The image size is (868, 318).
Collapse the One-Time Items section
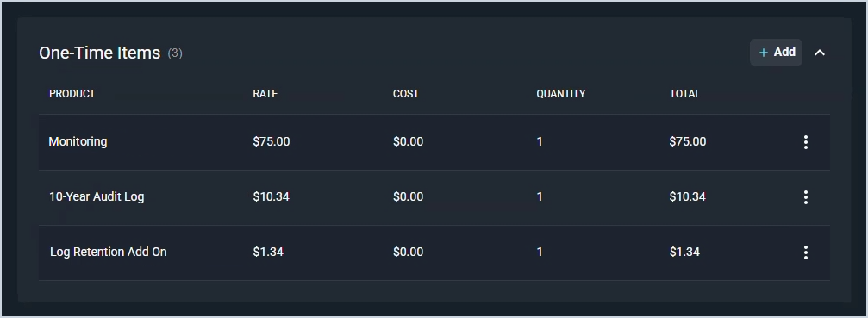820,53
